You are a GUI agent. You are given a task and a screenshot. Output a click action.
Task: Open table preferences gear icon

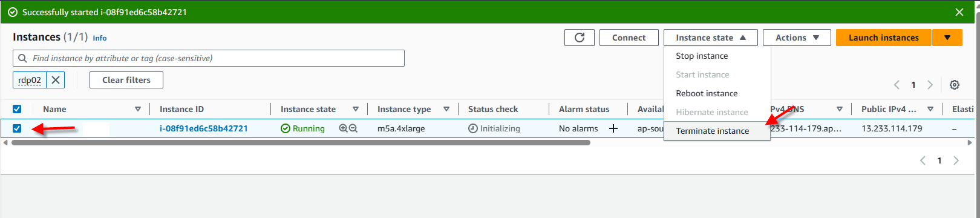(955, 85)
